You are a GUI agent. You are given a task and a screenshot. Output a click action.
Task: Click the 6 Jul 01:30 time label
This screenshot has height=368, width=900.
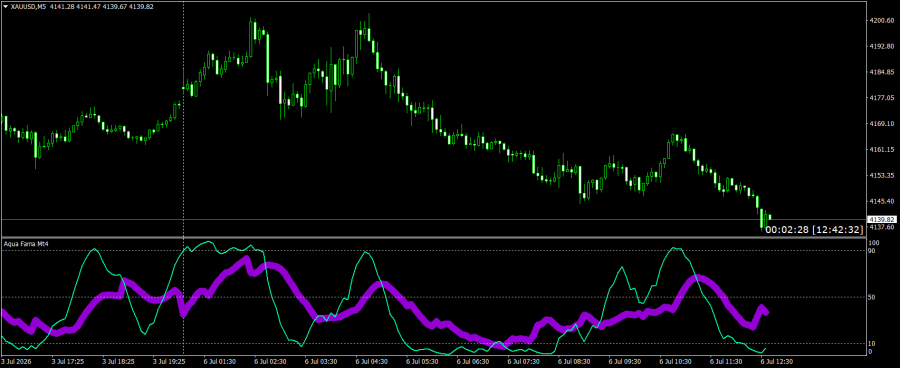pos(219,362)
